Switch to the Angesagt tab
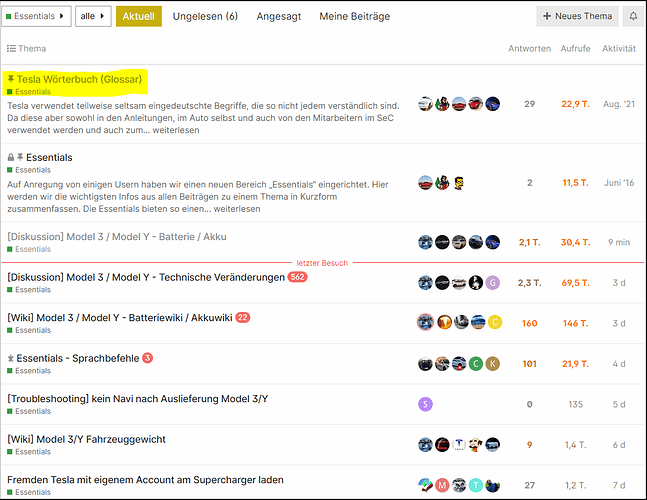The height and width of the screenshot is (500, 647). 279,16
